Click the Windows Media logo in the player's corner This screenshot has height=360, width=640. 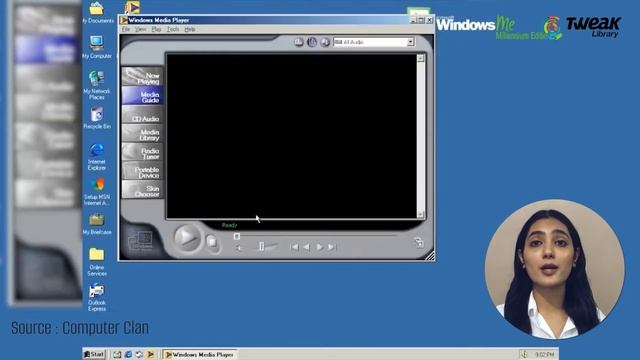(x=140, y=241)
